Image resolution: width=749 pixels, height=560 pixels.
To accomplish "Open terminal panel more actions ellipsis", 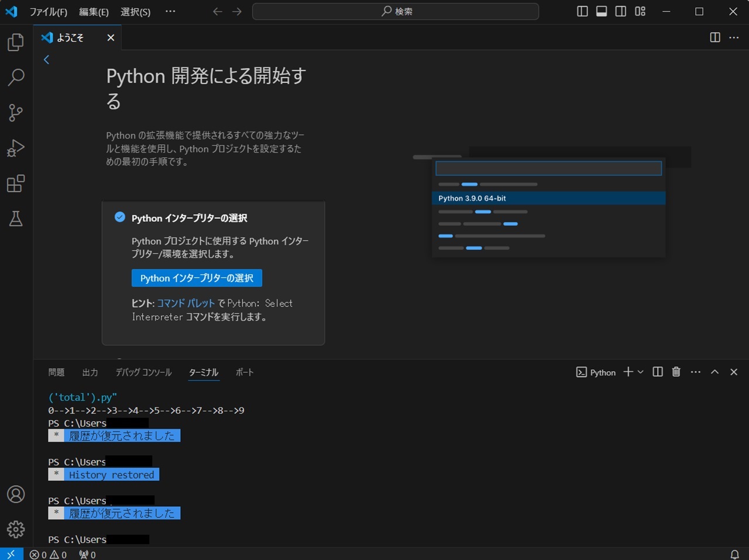I will click(x=695, y=372).
